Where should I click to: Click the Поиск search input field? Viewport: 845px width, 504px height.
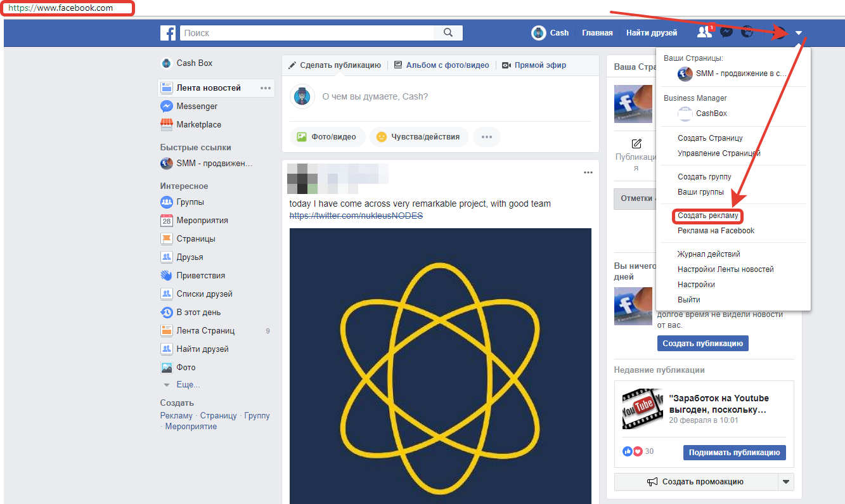[x=307, y=33]
